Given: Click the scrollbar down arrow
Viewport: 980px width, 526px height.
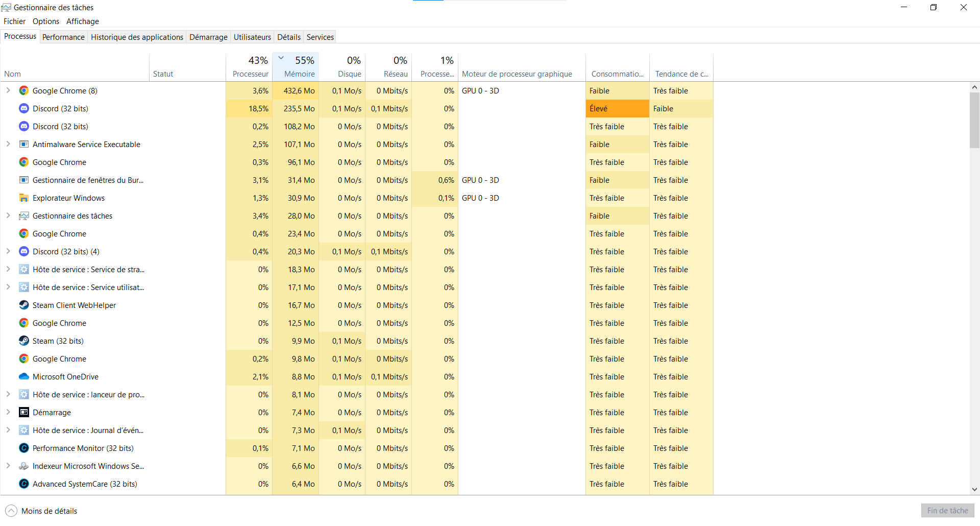Looking at the screenshot, I should [974, 489].
